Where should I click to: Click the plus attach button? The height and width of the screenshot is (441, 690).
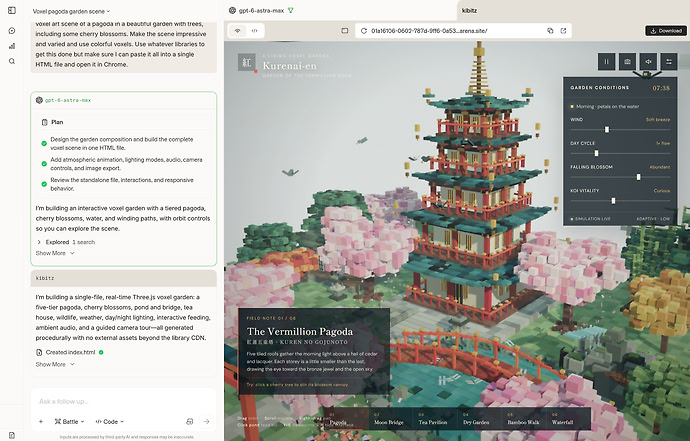tap(41, 422)
